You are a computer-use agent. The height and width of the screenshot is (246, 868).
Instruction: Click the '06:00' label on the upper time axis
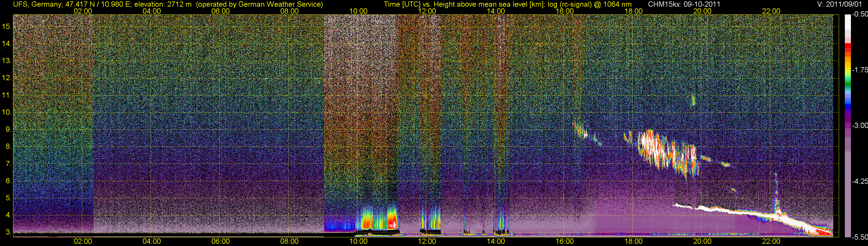(220, 11)
